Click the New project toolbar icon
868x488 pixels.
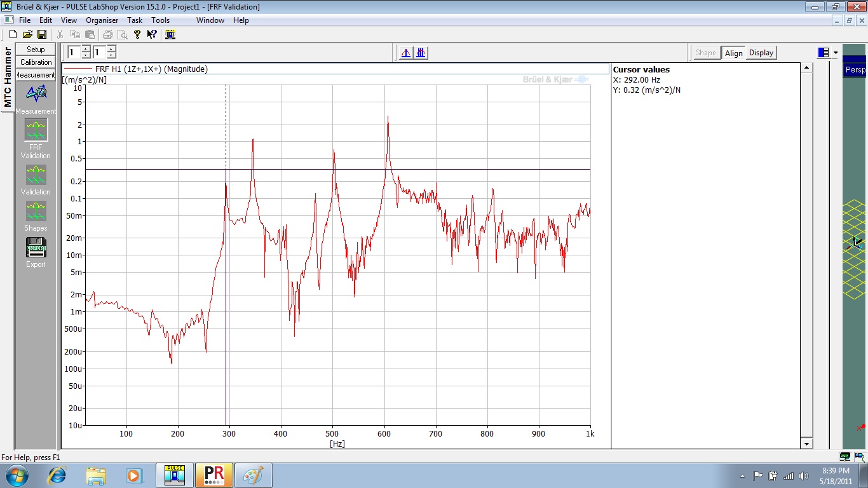13,34
